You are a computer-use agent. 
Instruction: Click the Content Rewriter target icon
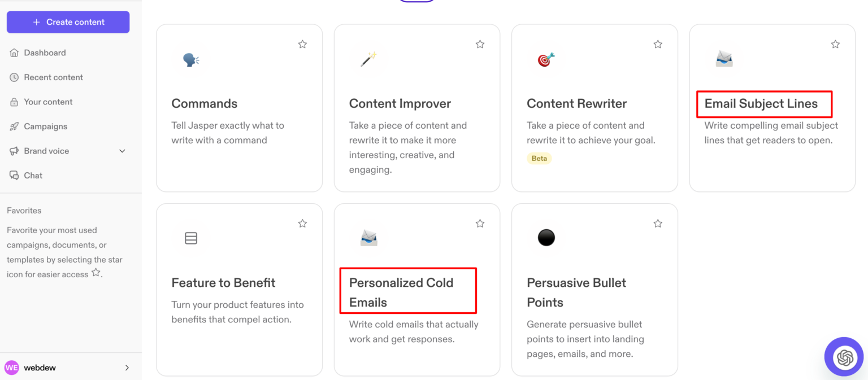[546, 59]
